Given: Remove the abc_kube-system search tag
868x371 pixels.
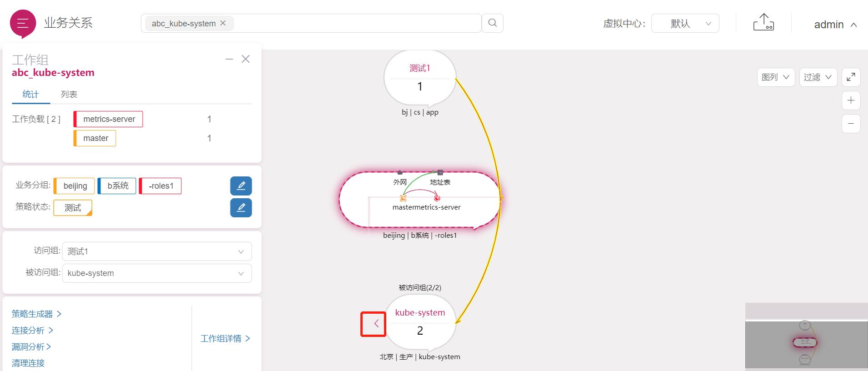Looking at the screenshot, I should tap(223, 23).
